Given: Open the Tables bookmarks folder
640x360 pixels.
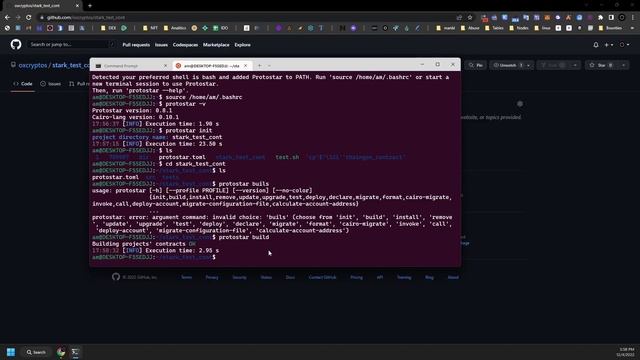Looking at the screenshot, I should [494, 28].
